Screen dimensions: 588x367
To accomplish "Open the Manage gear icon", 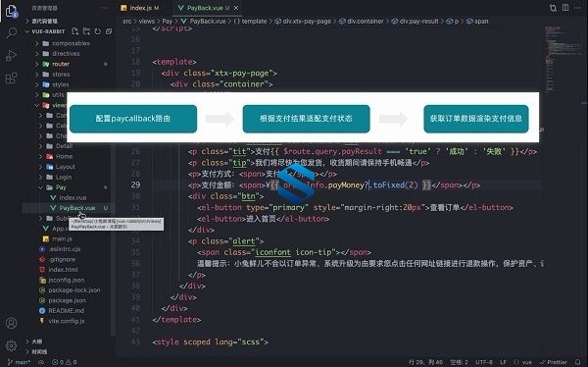I will pyautogui.click(x=11, y=345).
